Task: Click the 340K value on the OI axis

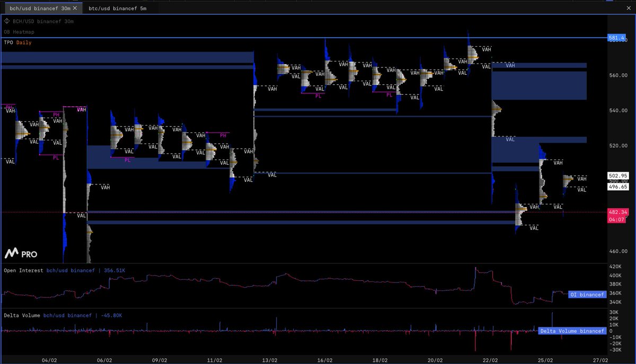Action: click(615, 303)
